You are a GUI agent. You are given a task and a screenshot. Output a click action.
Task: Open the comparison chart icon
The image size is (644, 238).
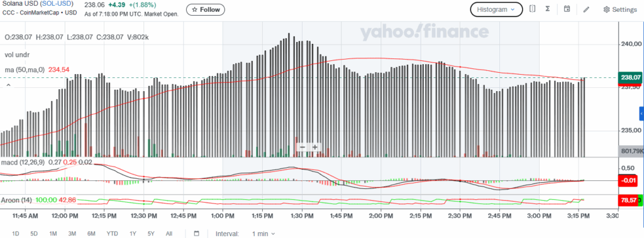(532, 9)
